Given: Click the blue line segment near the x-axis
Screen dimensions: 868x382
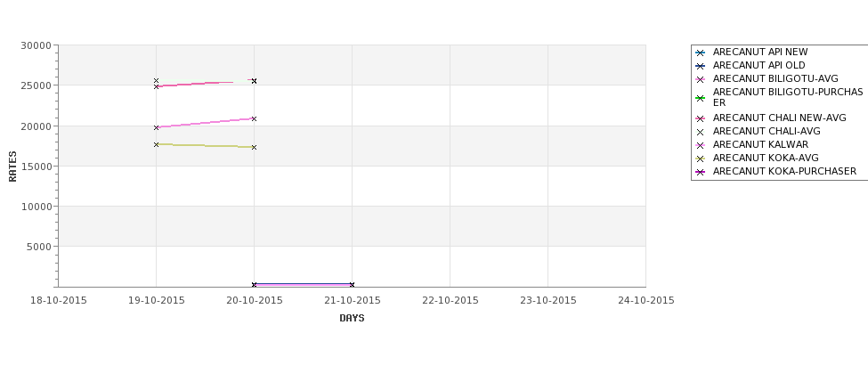Looking at the screenshot, I should pos(303,284).
